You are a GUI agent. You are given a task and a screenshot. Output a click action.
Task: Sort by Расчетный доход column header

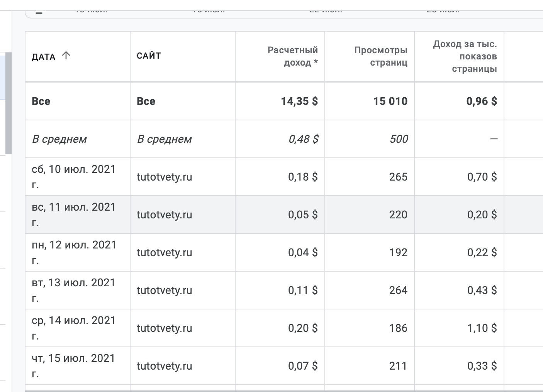coord(293,56)
